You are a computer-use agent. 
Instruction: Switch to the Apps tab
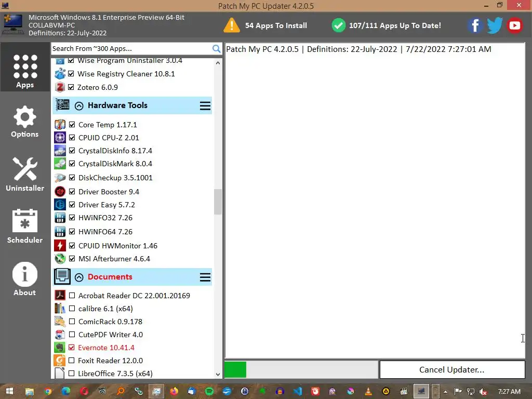pyautogui.click(x=25, y=67)
